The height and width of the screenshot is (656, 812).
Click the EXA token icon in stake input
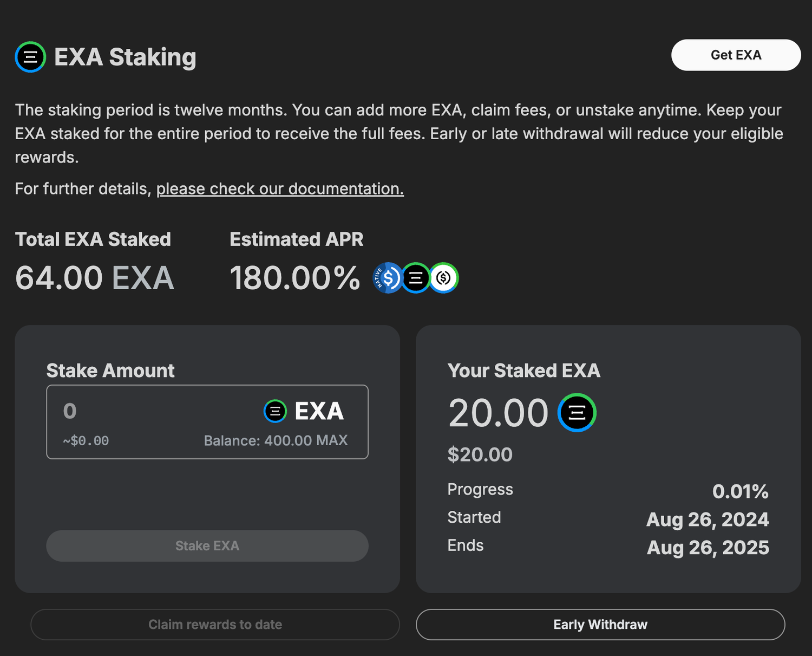coord(275,411)
